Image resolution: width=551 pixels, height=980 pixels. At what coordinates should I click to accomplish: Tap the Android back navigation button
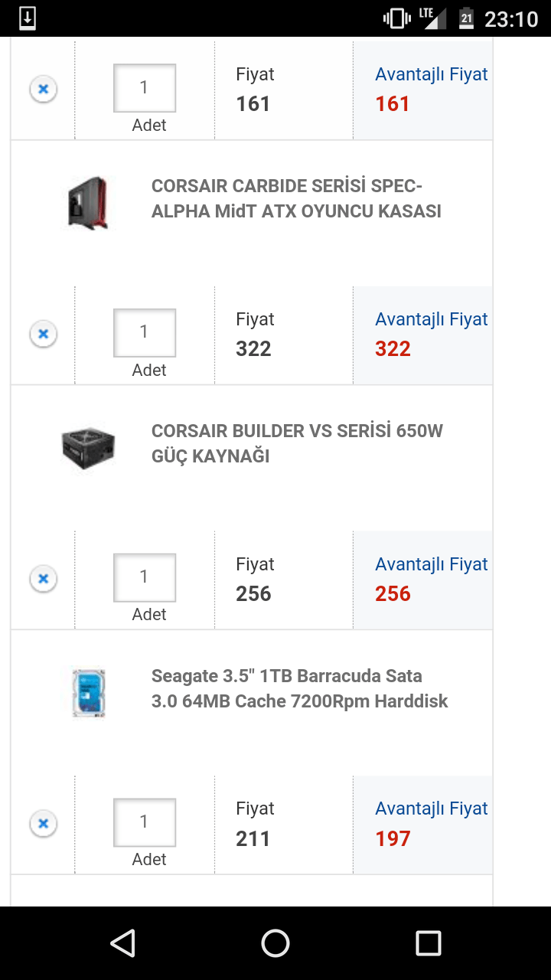122,943
